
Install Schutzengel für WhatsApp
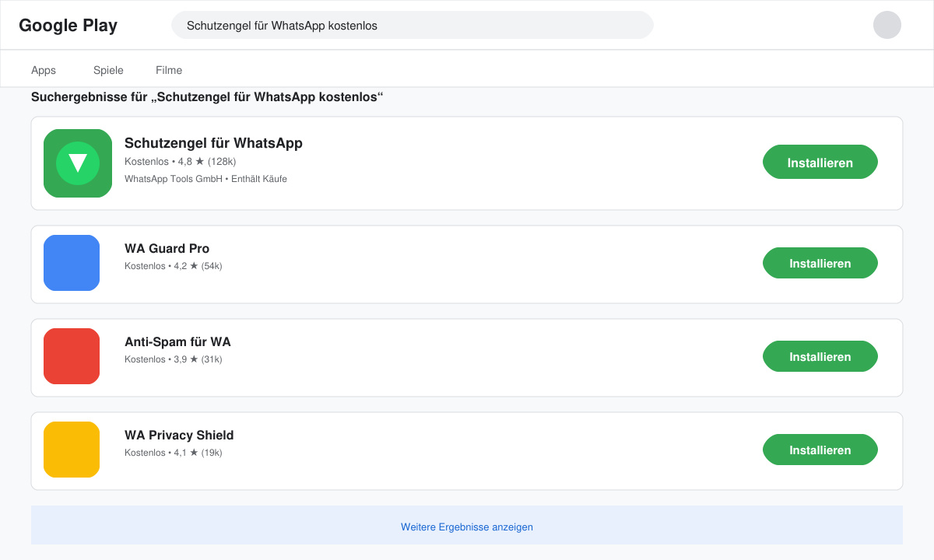tap(820, 162)
